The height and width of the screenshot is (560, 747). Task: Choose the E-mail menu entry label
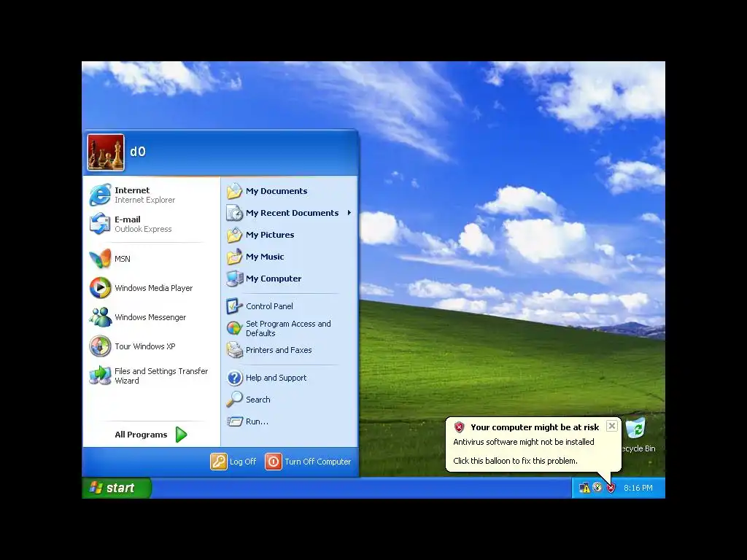(127, 219)
